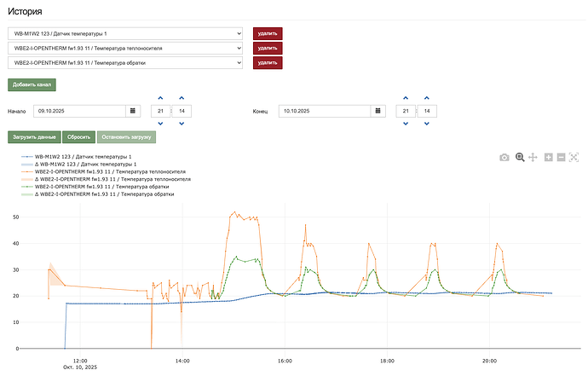Click the Сбросить button
588x376 pixels.
click(x=78, y=137)
